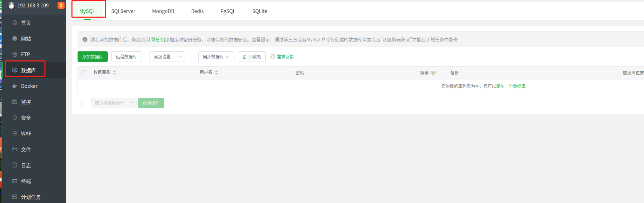Open the 同步数据库 dropdown
Viewport: 644px width, 203px height.
tap(216, 57)
